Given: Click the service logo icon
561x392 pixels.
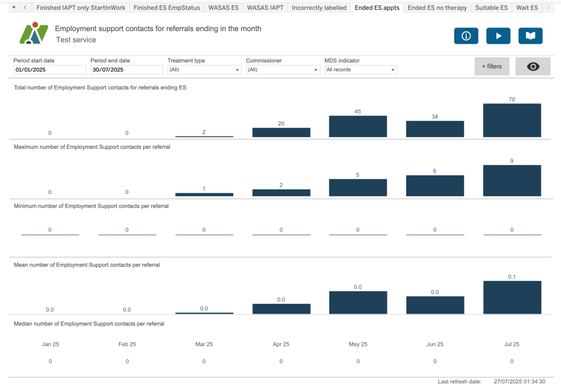Looking at the screenshot, I should pos(33,33).
